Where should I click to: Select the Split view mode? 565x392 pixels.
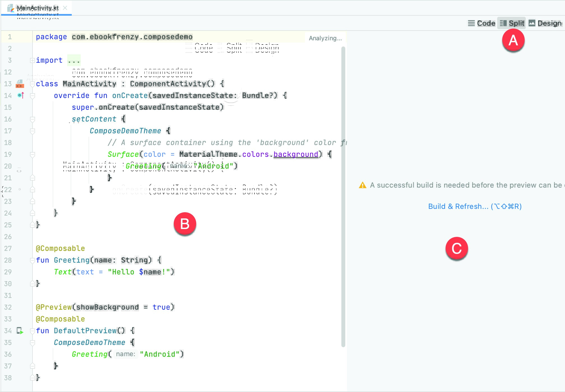[x=512, y=23]
